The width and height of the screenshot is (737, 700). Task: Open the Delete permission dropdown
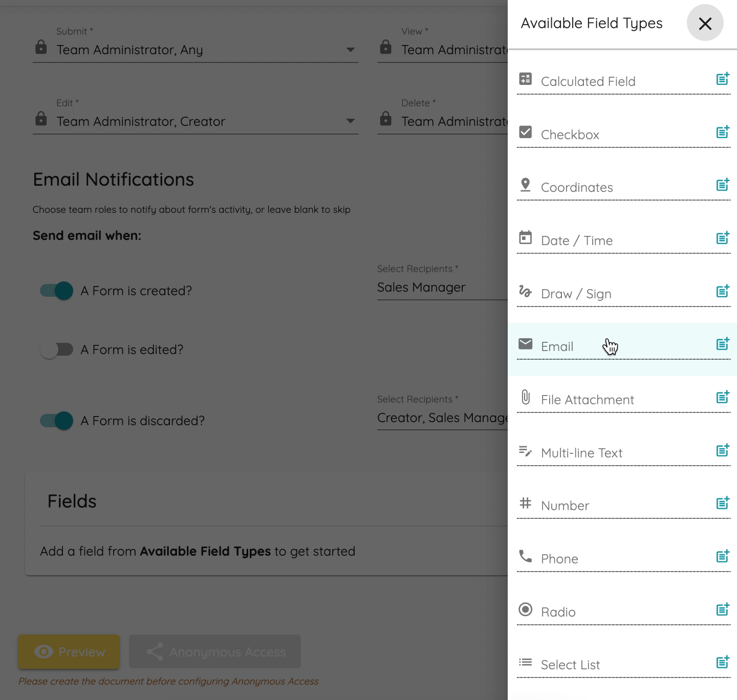(443, 121)
